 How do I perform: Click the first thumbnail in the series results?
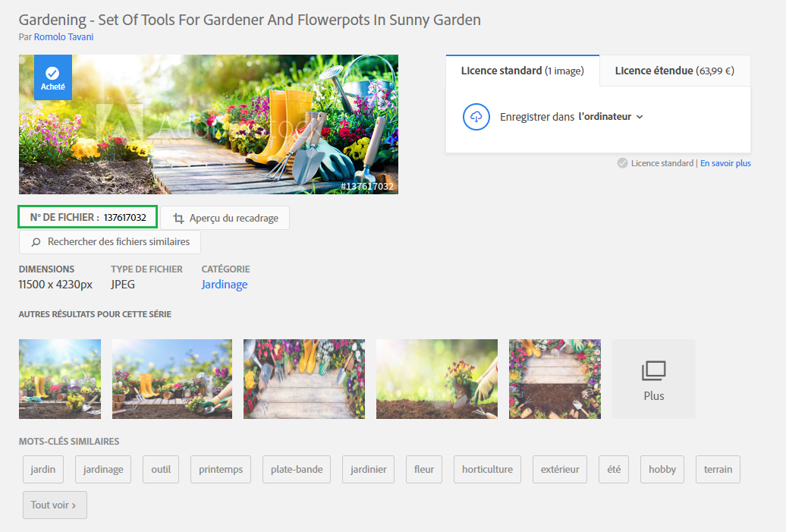pyautogui.click(x=59, y=379)
